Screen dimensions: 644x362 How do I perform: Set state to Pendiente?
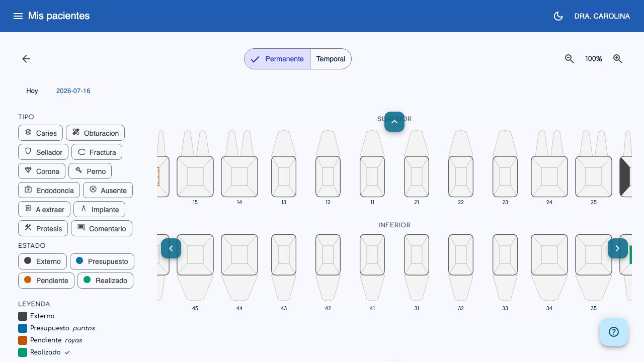click(x=46, y=281)
